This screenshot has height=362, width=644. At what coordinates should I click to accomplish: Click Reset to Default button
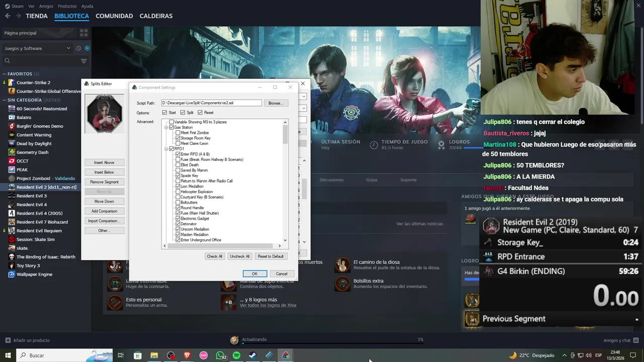click(271, 256)
